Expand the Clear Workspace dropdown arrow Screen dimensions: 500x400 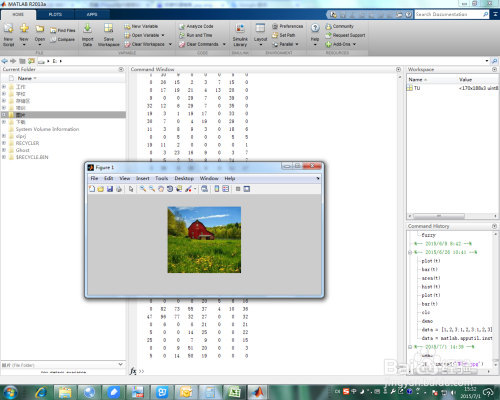coord(170,44)
